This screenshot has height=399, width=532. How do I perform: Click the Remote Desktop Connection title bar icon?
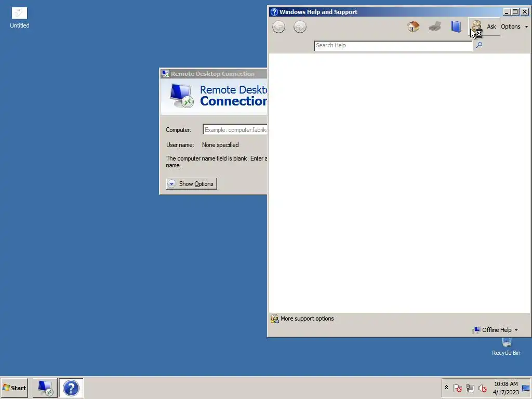(165, 74)
